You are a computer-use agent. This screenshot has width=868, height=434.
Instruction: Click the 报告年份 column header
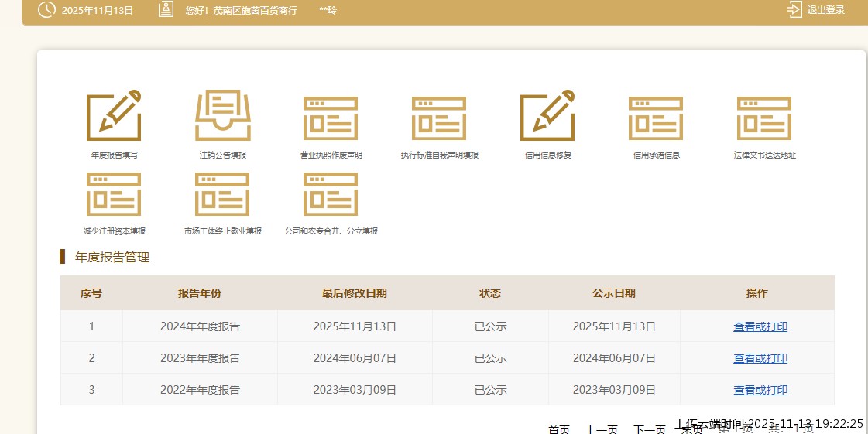[200, 293]
